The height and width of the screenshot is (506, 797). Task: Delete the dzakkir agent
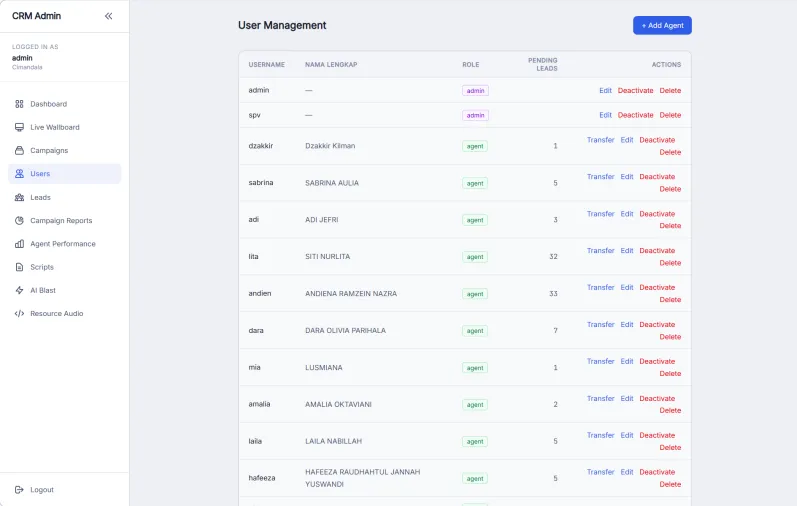670,152
